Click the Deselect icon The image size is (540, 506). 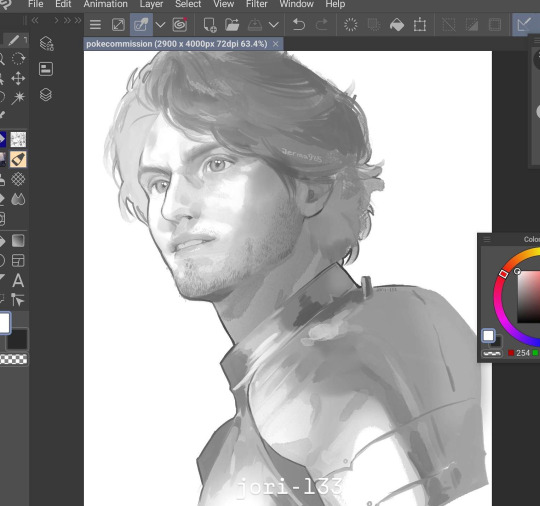pos(449,25)
